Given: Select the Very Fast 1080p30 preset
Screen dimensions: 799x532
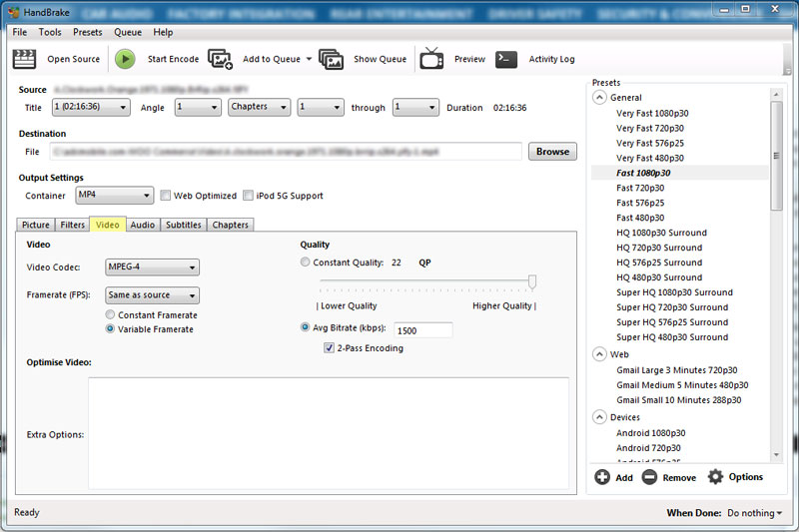Looking at the screenshot, I should (652, 113).
